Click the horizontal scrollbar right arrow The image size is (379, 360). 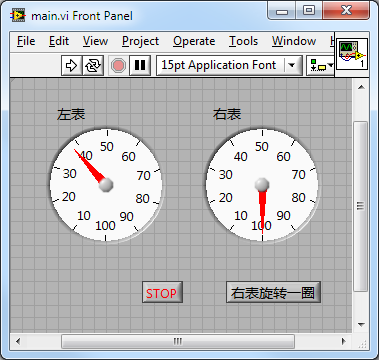pos(344,341)
